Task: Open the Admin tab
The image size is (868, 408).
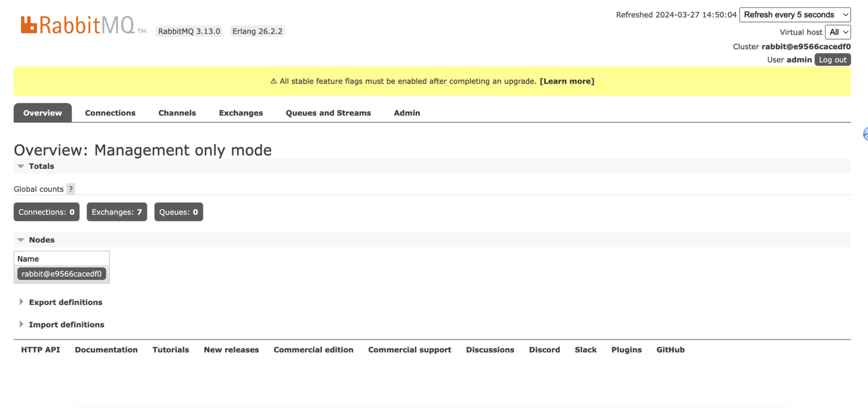Action: pyautogui.click(x=407, y=113)
